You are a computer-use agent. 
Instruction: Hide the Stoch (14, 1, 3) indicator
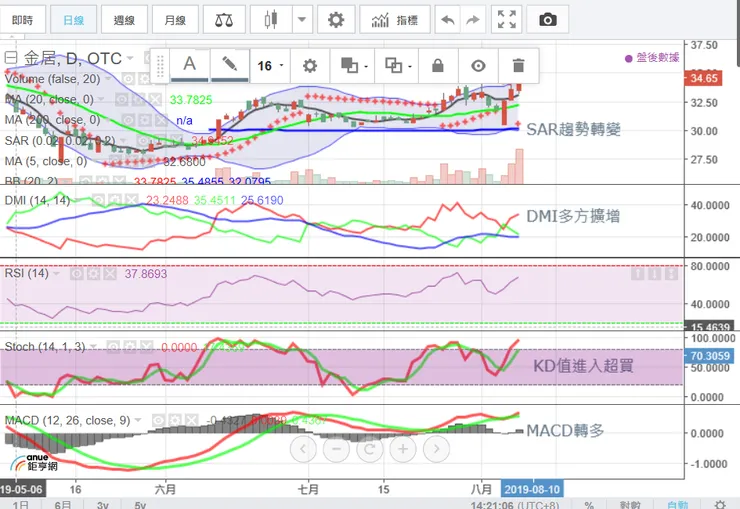coord(113,348)
